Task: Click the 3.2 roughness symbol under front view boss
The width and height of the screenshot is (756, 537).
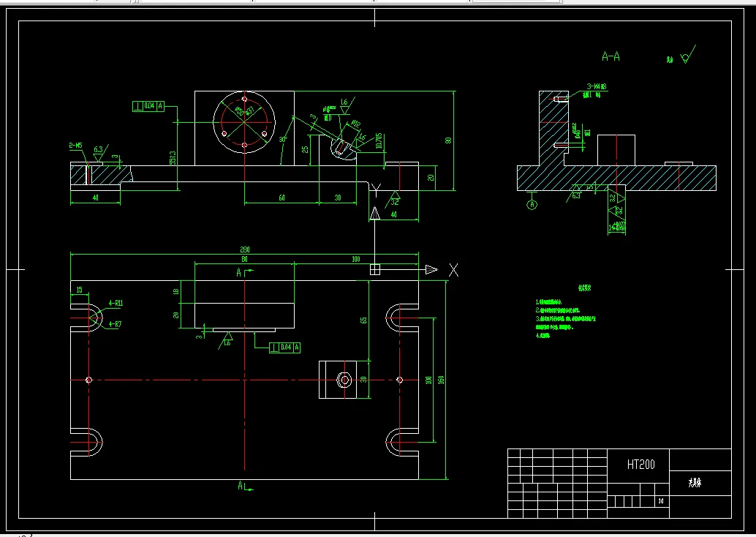Action: 393,199
